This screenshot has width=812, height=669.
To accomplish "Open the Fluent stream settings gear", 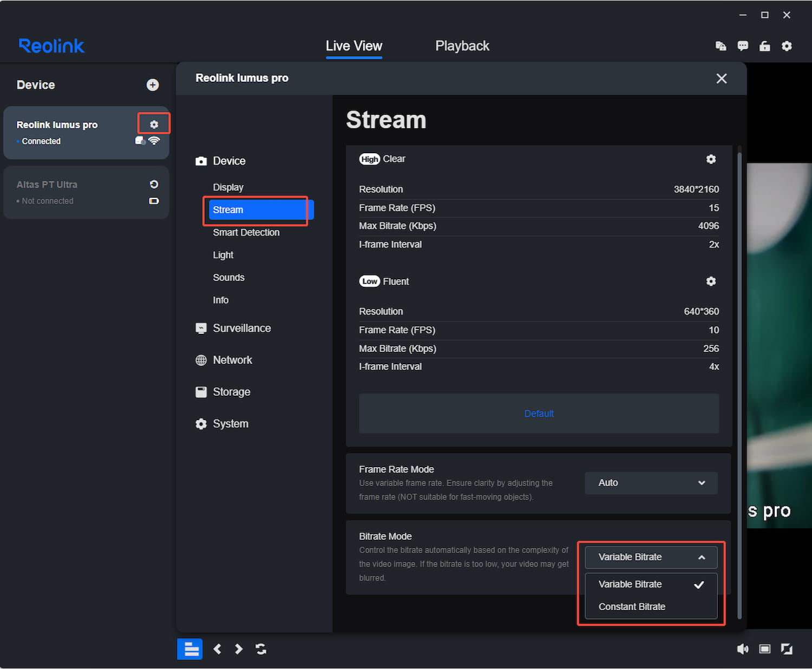I will (711, 281).
